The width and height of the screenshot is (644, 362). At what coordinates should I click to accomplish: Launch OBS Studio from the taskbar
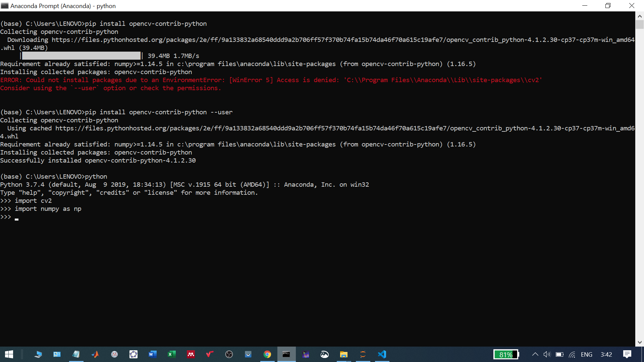(229, 354)
